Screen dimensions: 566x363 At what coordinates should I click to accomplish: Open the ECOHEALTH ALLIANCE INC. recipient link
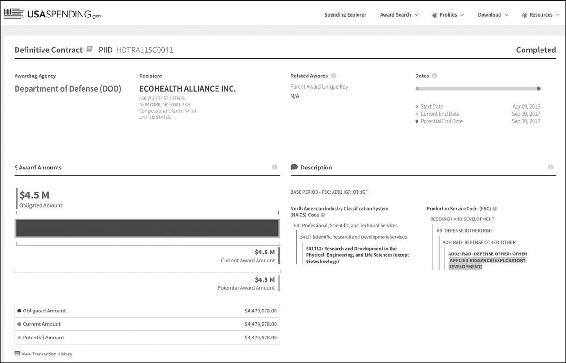[x=187, y=89]
